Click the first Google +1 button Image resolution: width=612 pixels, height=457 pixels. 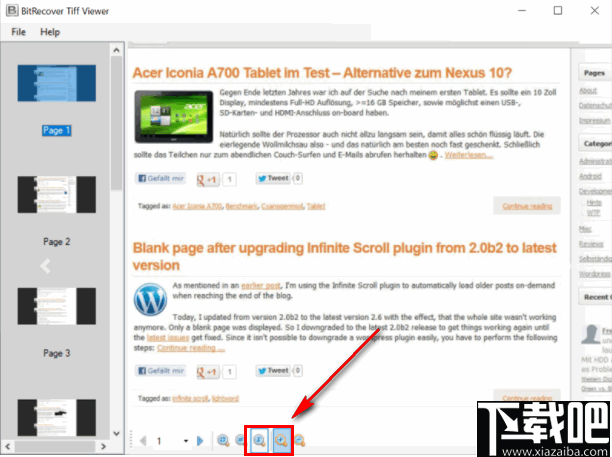point(208,180)
